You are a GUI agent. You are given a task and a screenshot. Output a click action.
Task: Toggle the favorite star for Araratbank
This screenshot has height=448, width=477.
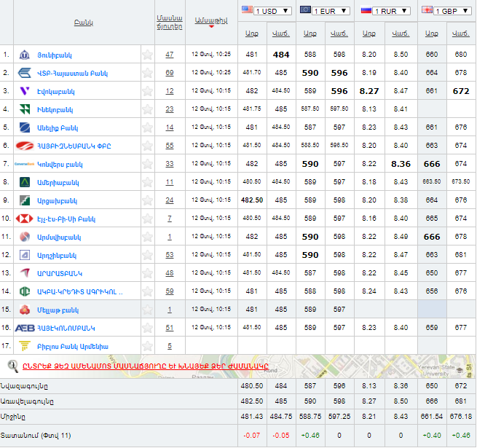[148, 273]
